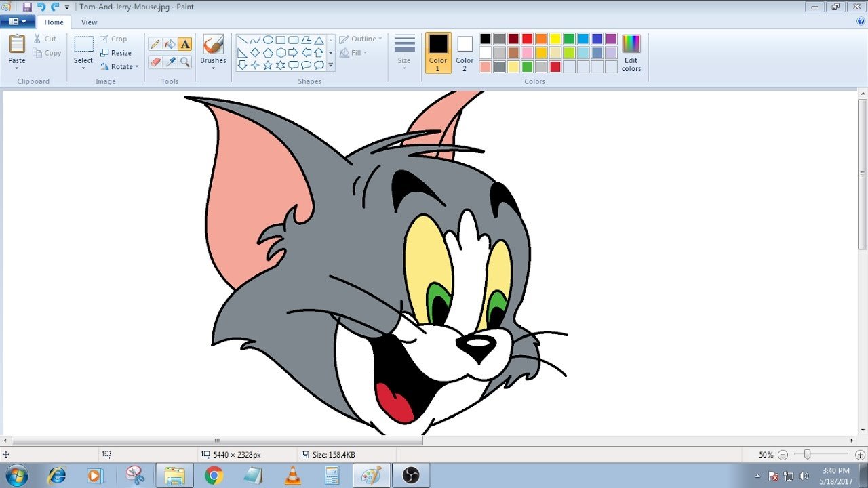This screenshot has height=488, width=868.
Task: Open the blue Paint file menu
Action: pos(18,22)
